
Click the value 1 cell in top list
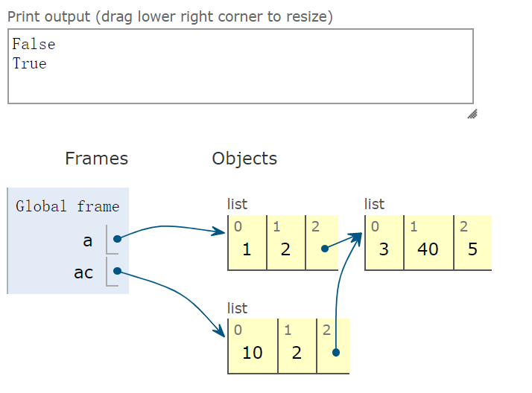tap(247, 242)
